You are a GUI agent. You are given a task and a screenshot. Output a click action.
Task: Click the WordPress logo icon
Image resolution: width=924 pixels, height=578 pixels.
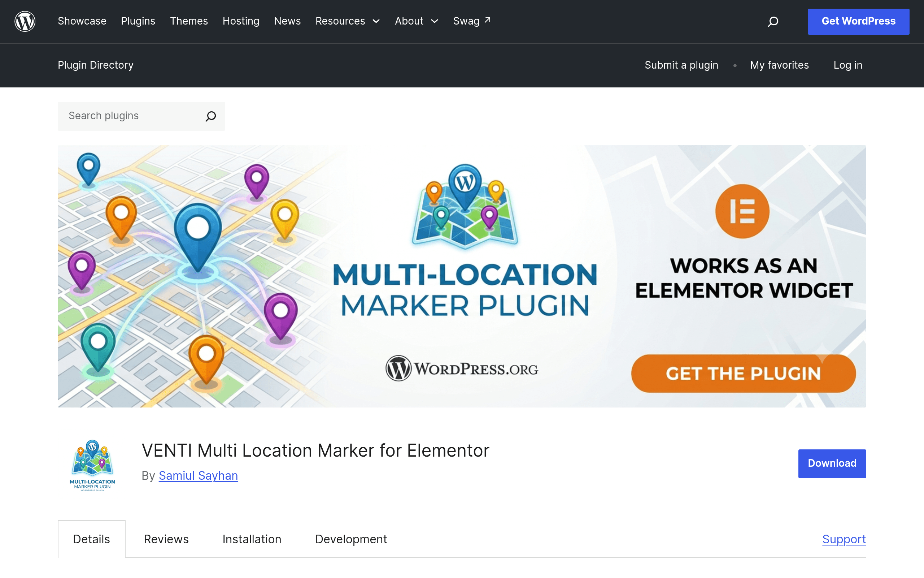click(x=25, y=21)
